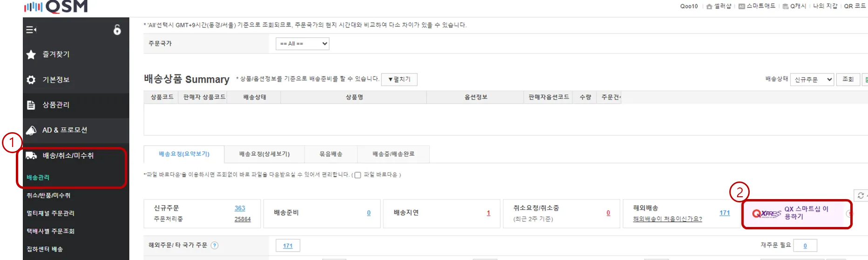This screenshot has height=260, width=868.
Task: Click the gear icon beside 기본정보
Action: coord(31,80)
